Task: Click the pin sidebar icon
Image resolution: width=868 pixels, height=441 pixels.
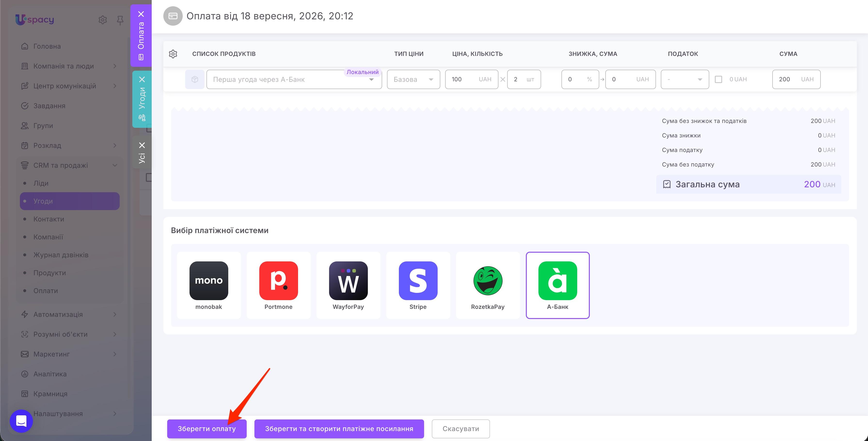Action: 120,20
